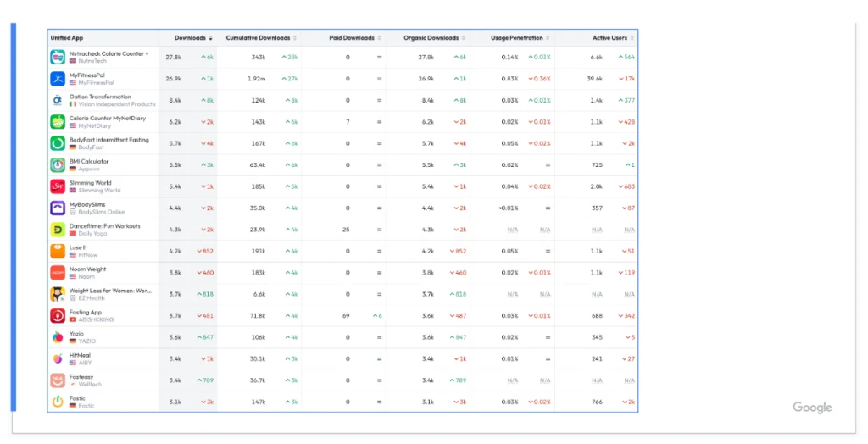Click the Nutracheck Calorie Counter app icon
Screen dimensions: 868x444
(58, 57)
